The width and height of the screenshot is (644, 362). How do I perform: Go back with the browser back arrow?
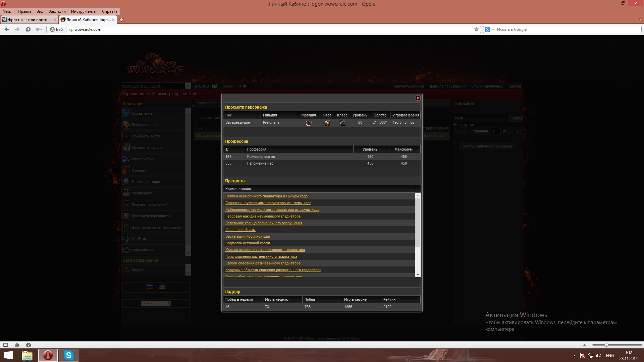point(7,29)
